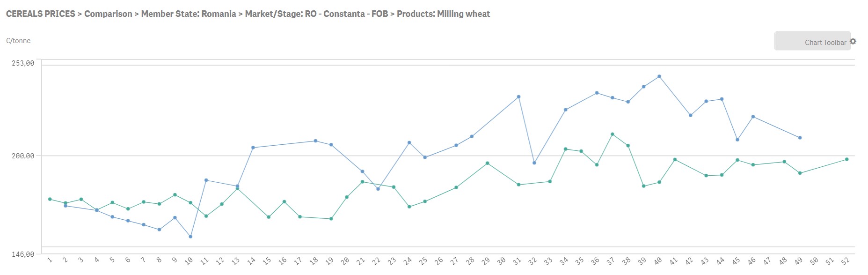Select the last green data point at week 52
The height and width of the screenshot is (275, 868).
tap(846, 160)
